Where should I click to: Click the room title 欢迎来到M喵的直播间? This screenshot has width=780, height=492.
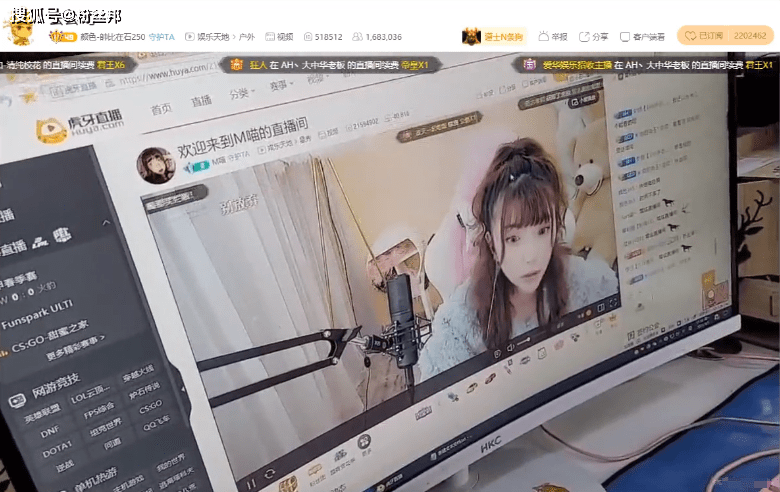[x=243, y=135]
